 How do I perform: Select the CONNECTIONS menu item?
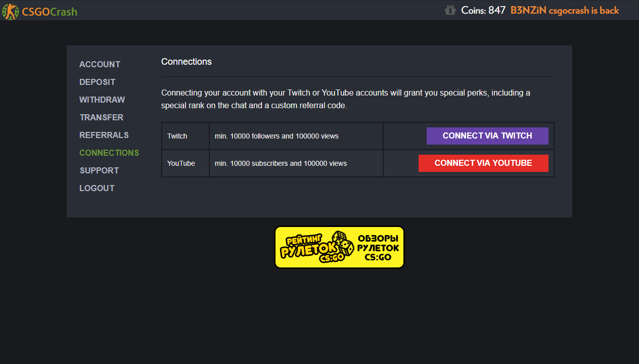[109, 153]
